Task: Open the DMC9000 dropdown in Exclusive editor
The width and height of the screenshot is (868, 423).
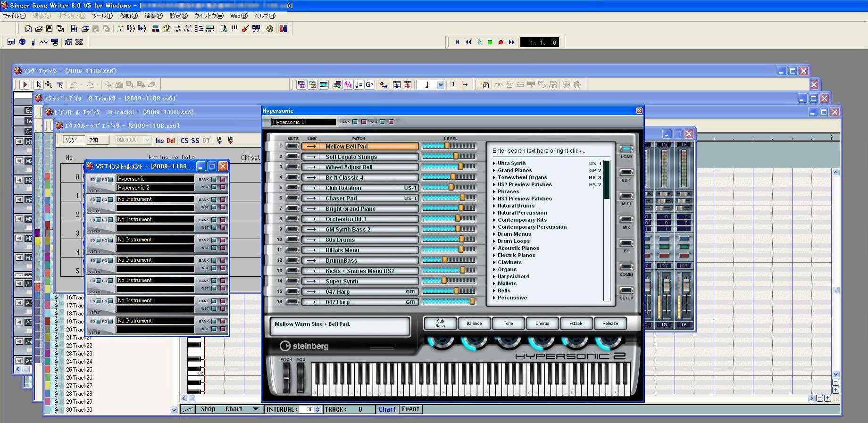Action: click(x=147, y=140)
